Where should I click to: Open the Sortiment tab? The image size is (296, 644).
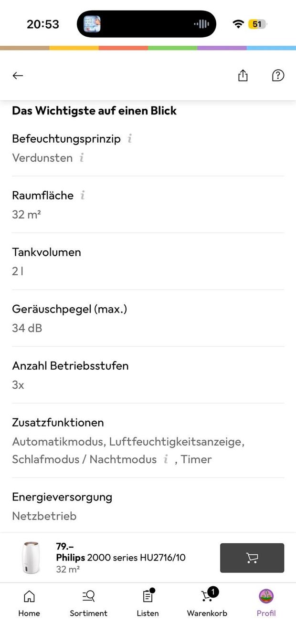[88, 603]
